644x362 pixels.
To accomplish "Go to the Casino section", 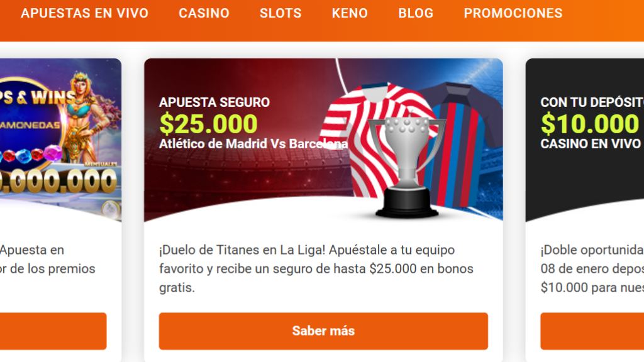I will click(204, 13).
